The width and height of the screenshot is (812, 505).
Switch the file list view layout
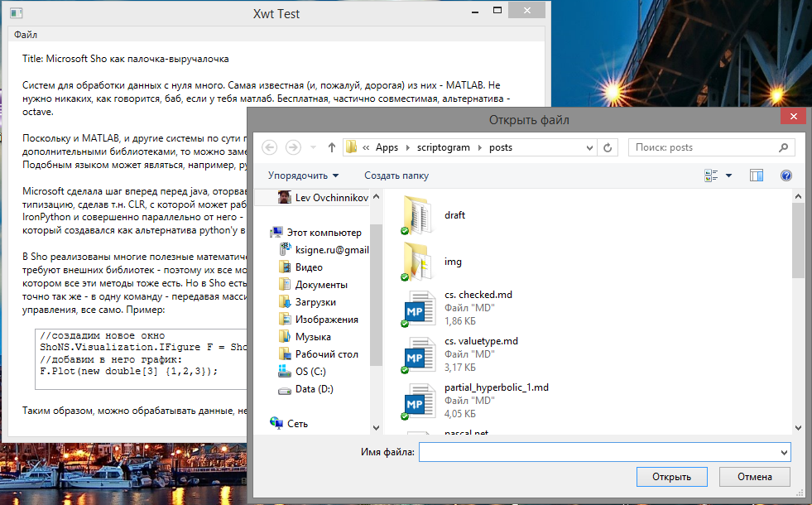(x=709, y=175)
